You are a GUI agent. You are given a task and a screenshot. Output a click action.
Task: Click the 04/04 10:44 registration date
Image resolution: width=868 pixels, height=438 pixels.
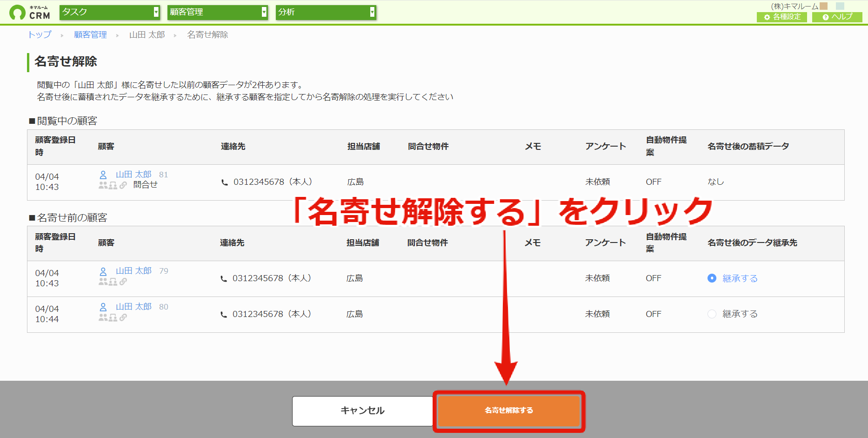[47, 314]
